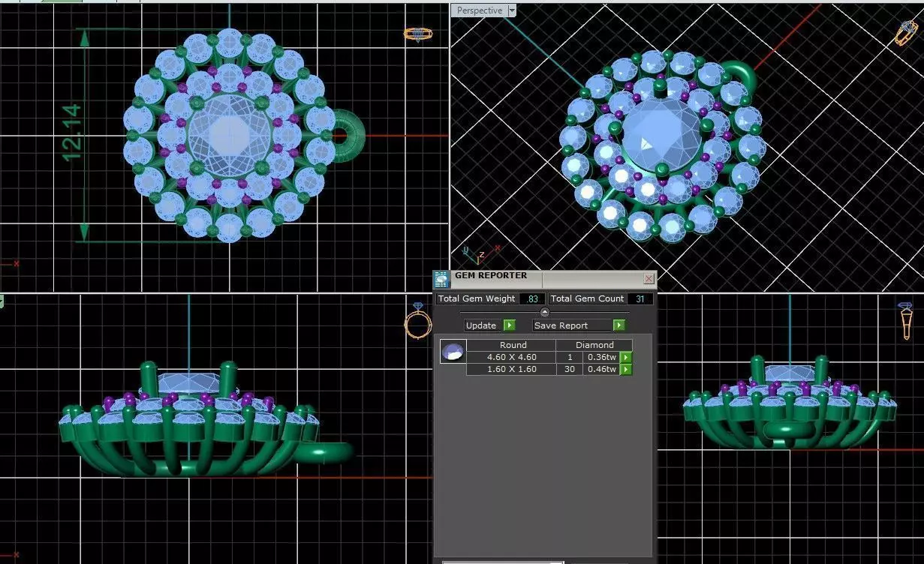The width and height of the screenshot is (924, 564).
Task: Open the Perspective viewport dropdown arrow
Action: click(512, 10)
